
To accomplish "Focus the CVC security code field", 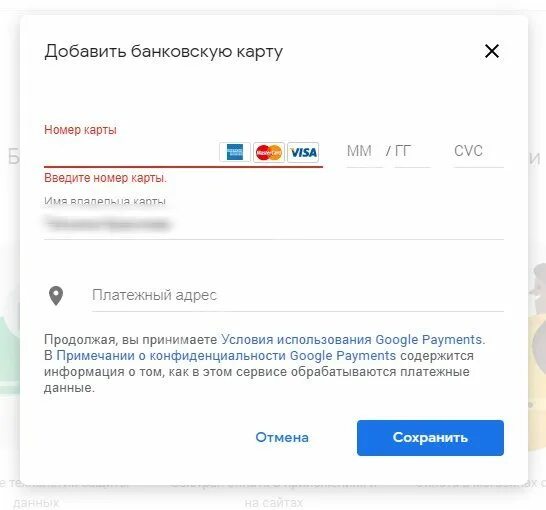I will pyautogui.click(x=478, y=152).
